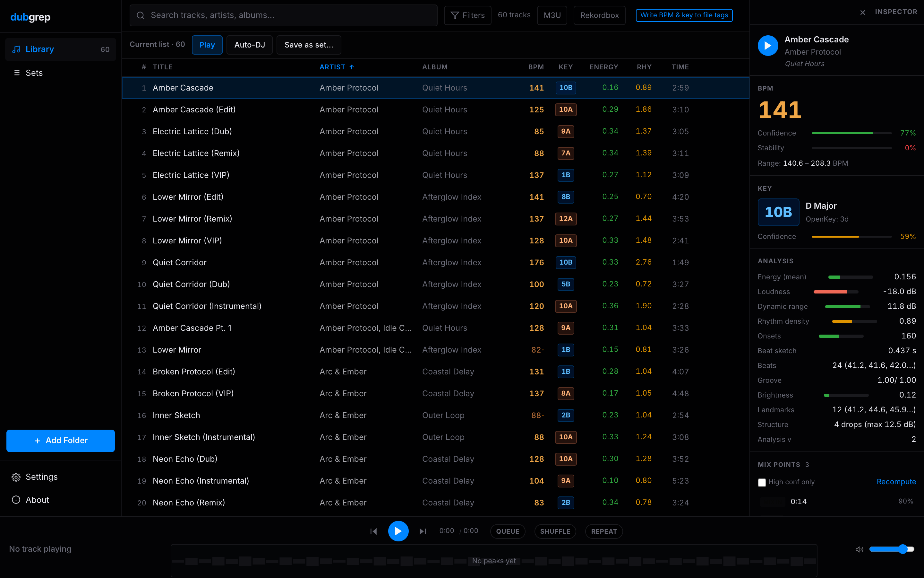Sort by the Title column header
This screenshot has width=924, height=578.
163,67
